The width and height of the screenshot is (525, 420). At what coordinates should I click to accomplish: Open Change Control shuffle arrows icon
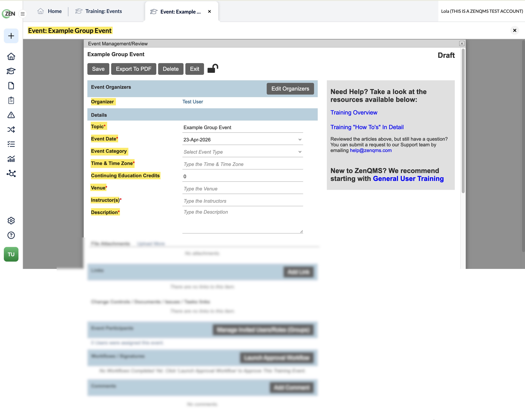11,130
